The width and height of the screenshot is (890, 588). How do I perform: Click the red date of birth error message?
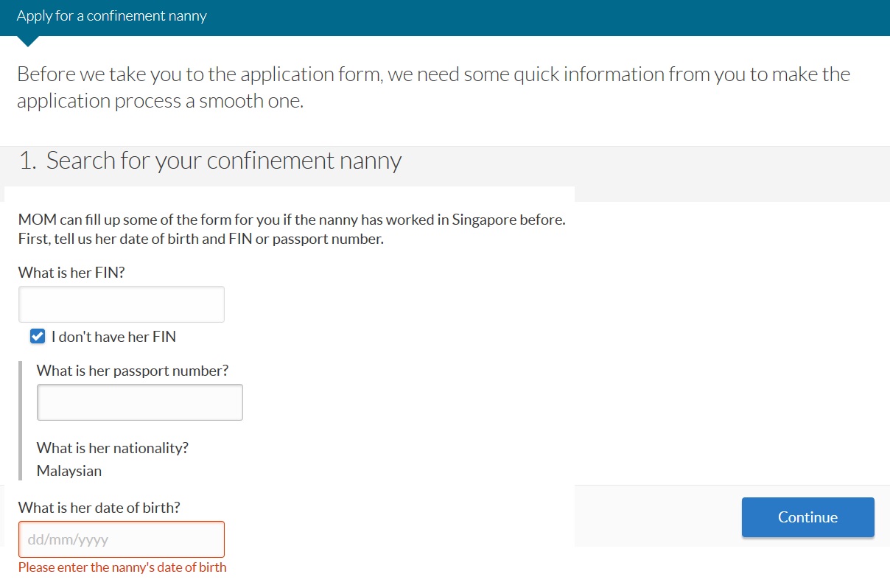pyautogui.click(x=122, y=567)
